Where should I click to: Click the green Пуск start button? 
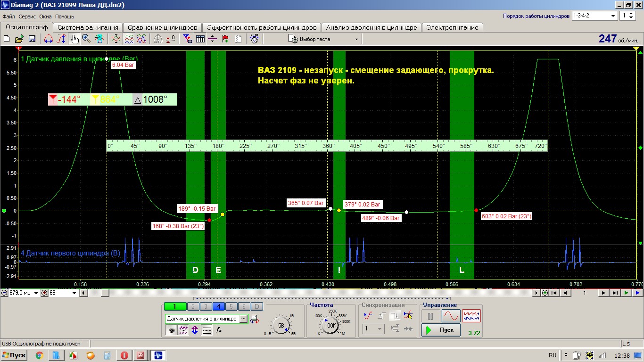tap(441, 330)
